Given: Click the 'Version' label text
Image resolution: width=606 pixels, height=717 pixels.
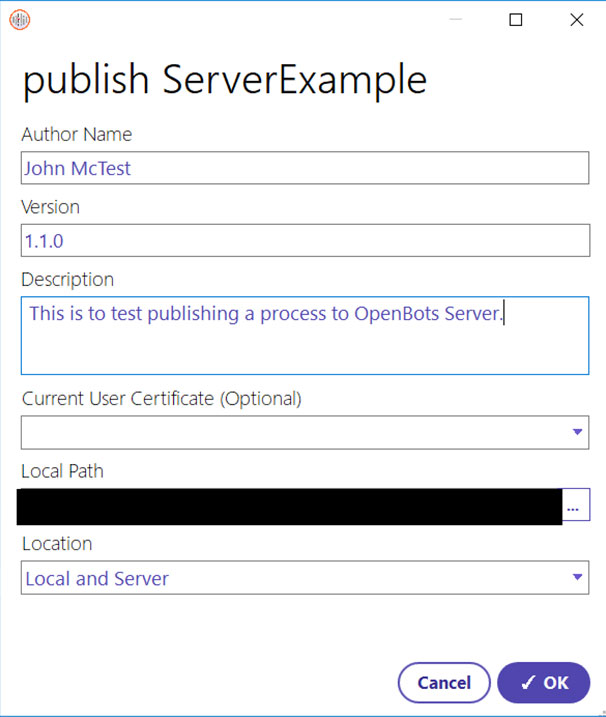Looking at the screenshot, I should [x=50, y=207].
